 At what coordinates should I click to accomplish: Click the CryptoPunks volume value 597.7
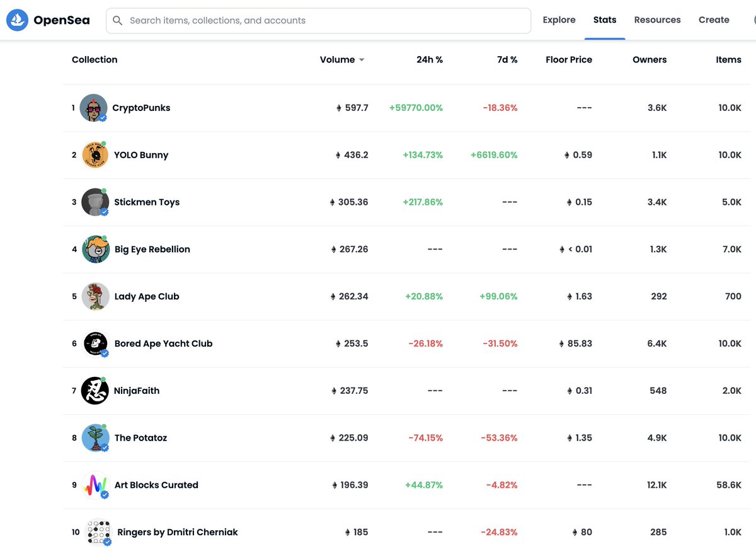coord(357,108)
